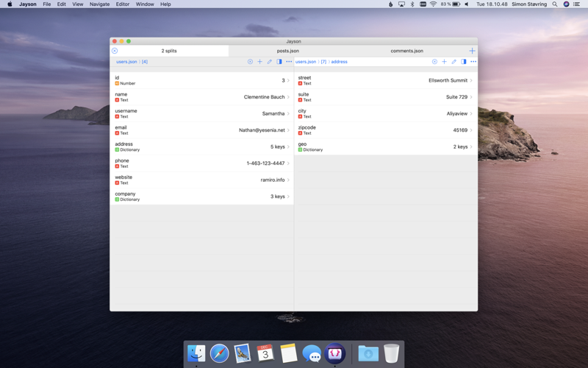Open the Navigate menu
Image resolution: width=588 pixels, height=368 pixels.
pos(99,4)
